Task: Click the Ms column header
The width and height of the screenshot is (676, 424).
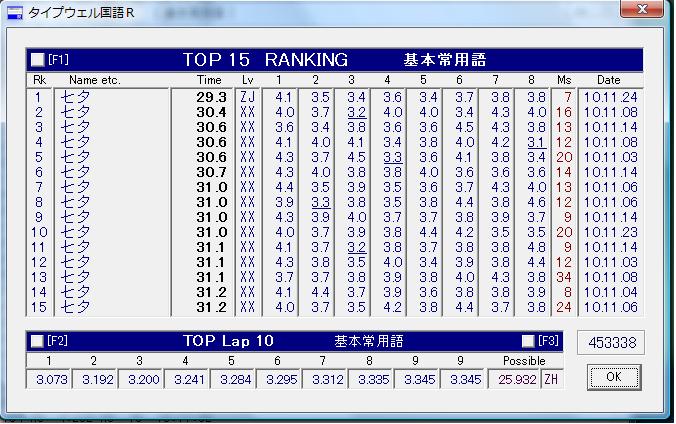Action: pos(564,80)
